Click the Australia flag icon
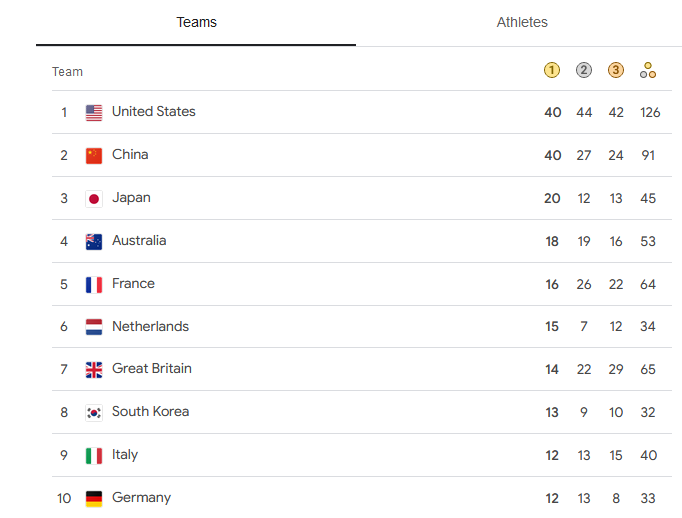682x518 pixels. tap(94, 241)
